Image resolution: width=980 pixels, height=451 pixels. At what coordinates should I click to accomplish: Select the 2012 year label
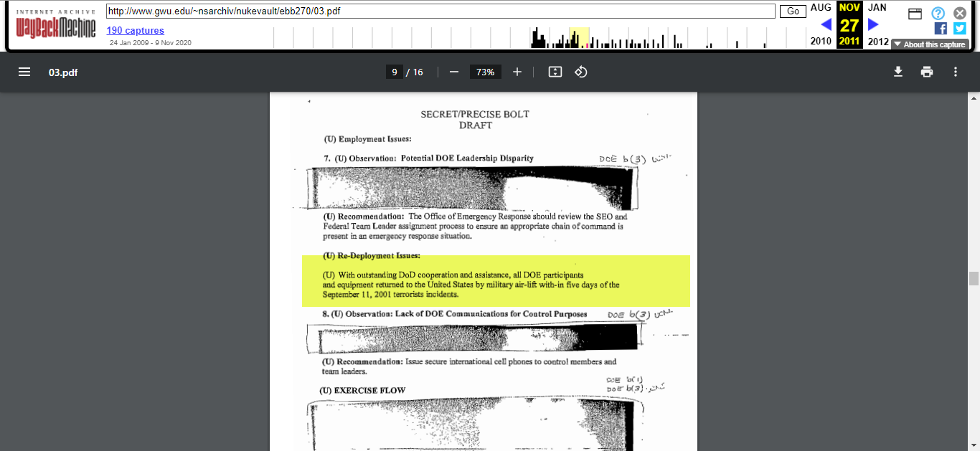[878, 42]
